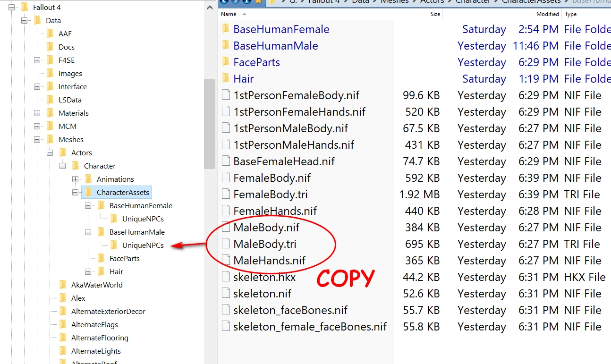
Task: Collapse the Meshes folder node
Action: tap(37, 139)
